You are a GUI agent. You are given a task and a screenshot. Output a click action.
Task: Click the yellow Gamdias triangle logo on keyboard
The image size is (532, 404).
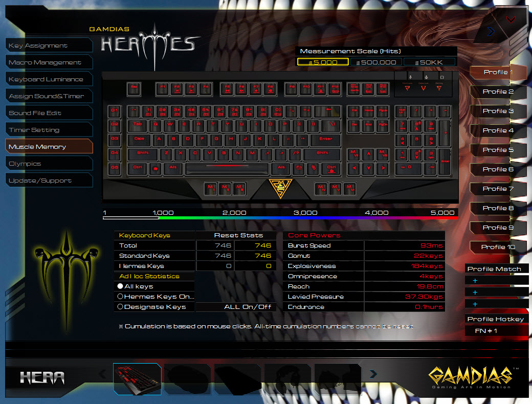click(280, 188)
